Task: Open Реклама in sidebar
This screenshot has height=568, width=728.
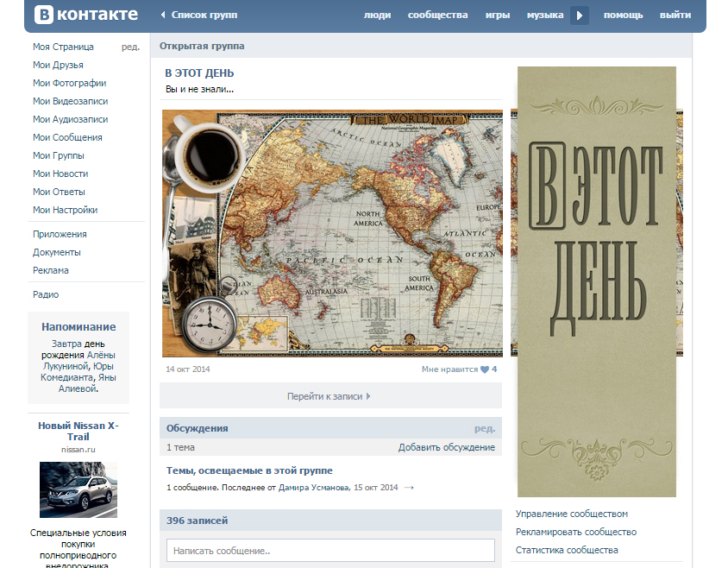Action: (51, 270)
